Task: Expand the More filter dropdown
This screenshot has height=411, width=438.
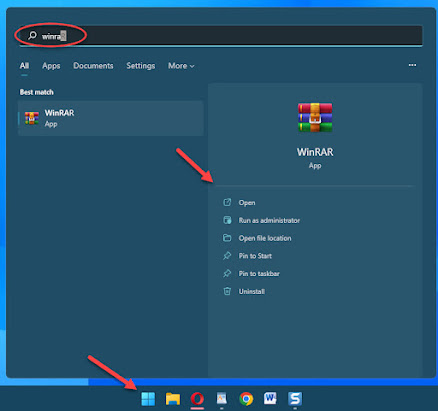Action: pyautogui.click(x=181, y=66)
